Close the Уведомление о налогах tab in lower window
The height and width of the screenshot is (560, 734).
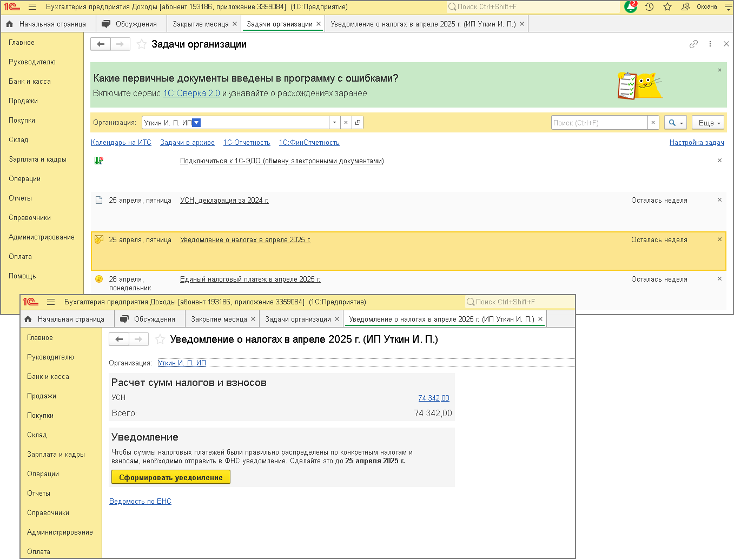click(540, 319)
